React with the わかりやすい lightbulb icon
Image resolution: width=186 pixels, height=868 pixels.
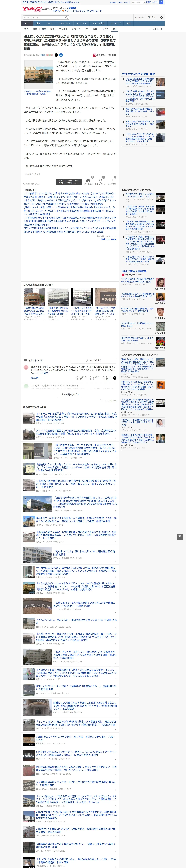pos(100,181)
